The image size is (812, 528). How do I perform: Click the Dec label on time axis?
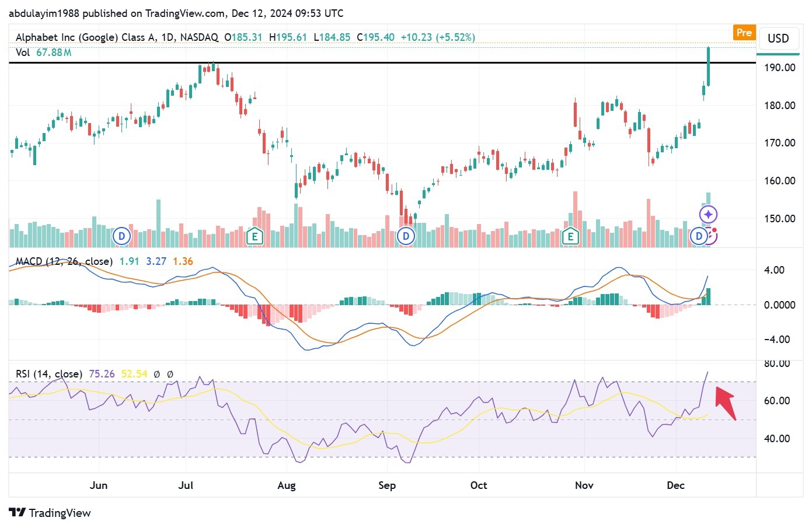coord(675,485)
